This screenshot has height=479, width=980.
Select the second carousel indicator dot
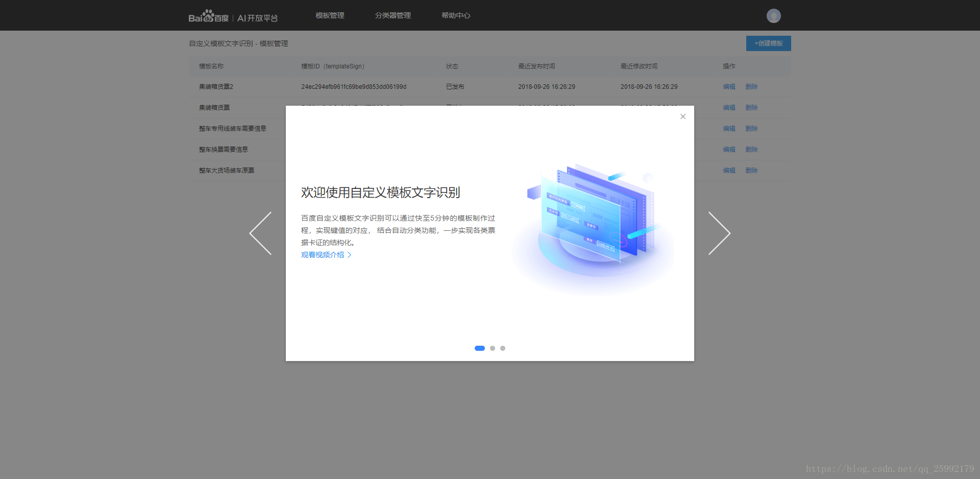click(x=492, y=348)
